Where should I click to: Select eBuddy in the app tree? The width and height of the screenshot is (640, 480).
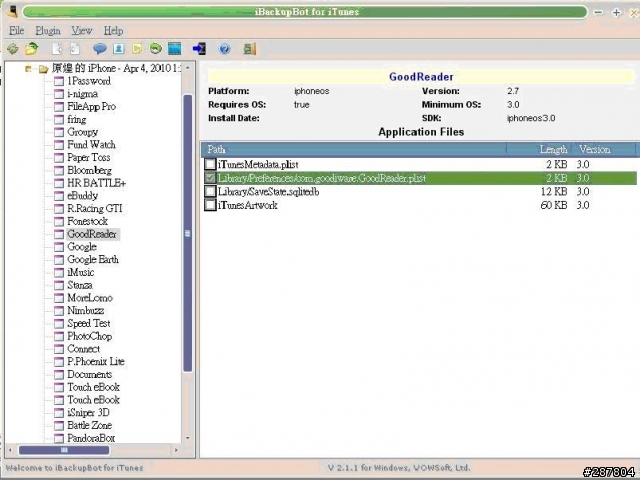coord(82,196)
